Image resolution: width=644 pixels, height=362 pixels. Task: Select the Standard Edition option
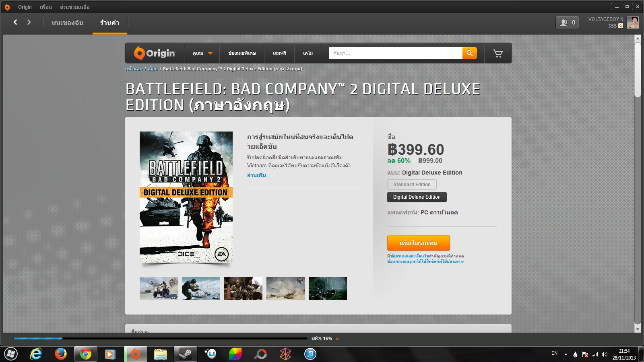412,185
